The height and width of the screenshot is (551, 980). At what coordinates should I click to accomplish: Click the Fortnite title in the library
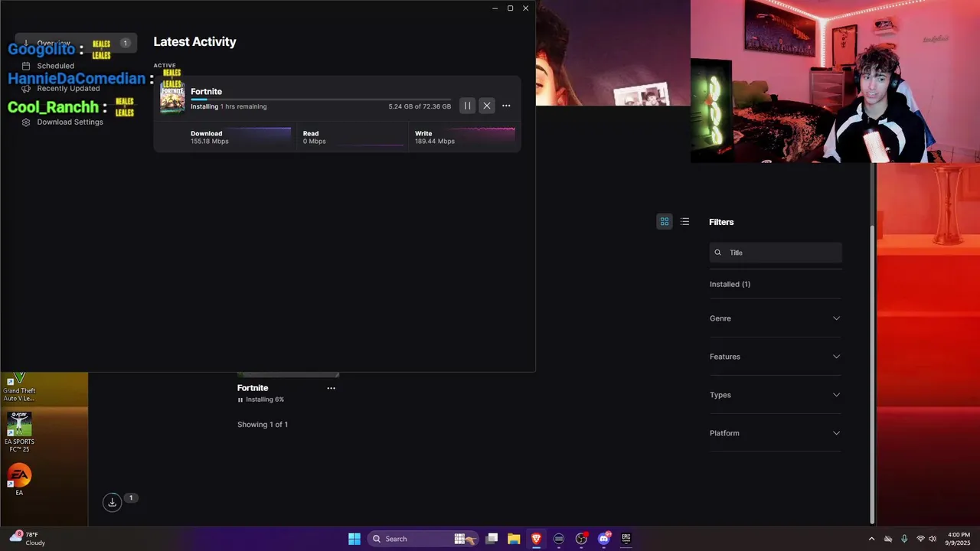[x=253, y=388]
